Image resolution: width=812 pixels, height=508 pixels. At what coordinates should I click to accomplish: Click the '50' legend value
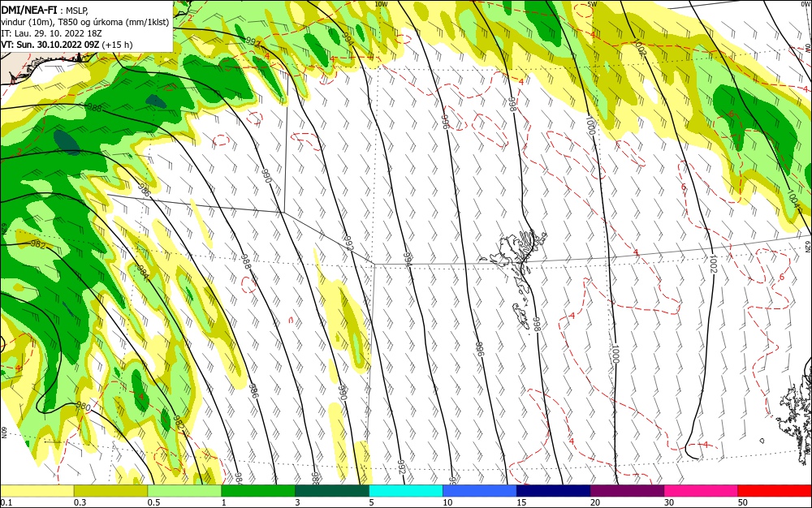[743, 502]
